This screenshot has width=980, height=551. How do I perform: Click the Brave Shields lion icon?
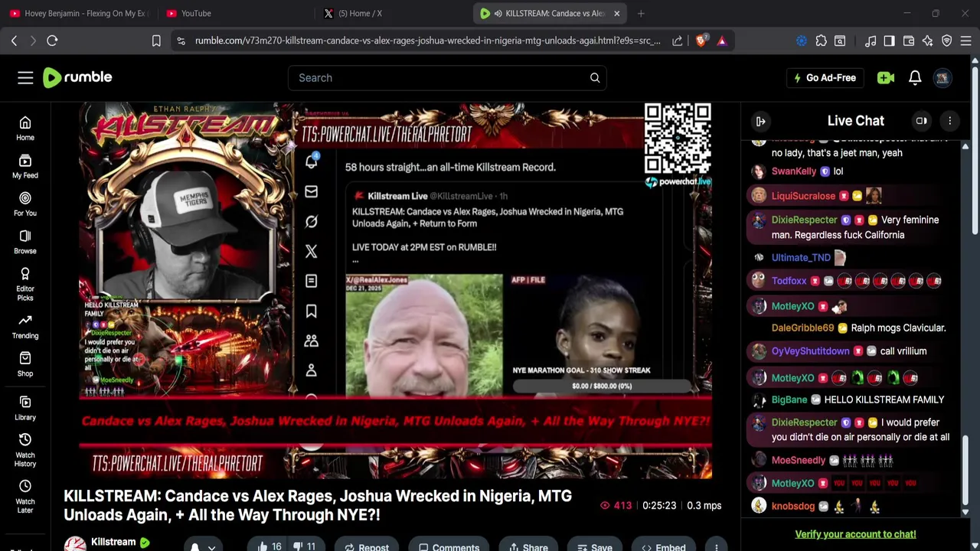[701, 41]
